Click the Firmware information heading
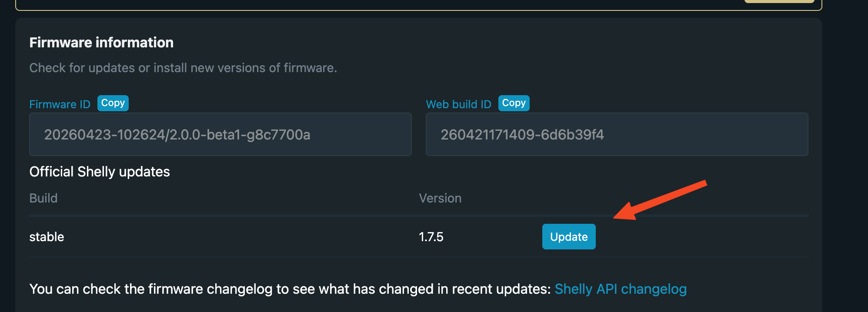 (101, 43)
